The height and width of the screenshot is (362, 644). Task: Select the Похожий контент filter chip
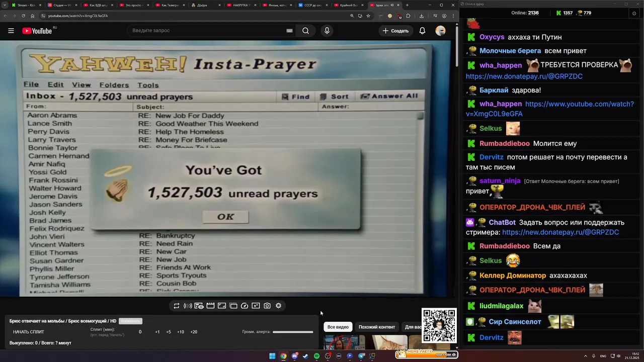coord(377,327)
